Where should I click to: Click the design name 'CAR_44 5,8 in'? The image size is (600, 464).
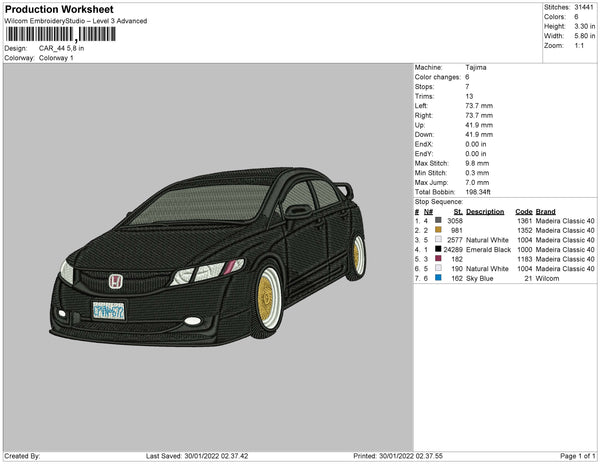(61, 48)
